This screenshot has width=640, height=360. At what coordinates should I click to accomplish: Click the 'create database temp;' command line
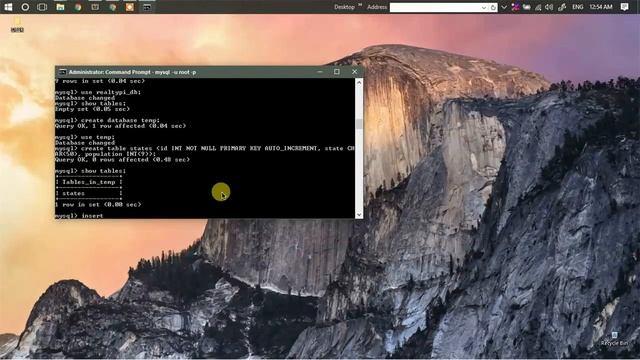click(108, 120)
